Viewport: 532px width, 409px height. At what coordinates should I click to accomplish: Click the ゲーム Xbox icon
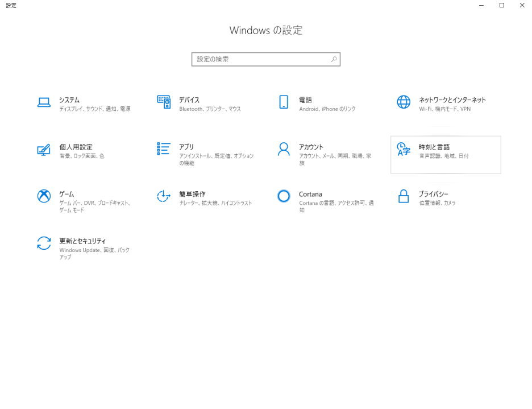tap(44, 196)
